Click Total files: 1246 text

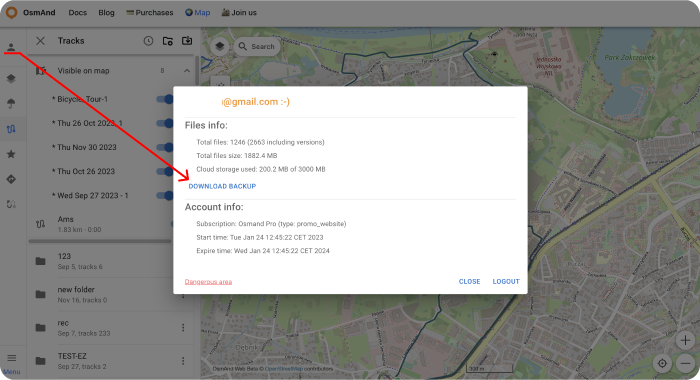point(260,142)
